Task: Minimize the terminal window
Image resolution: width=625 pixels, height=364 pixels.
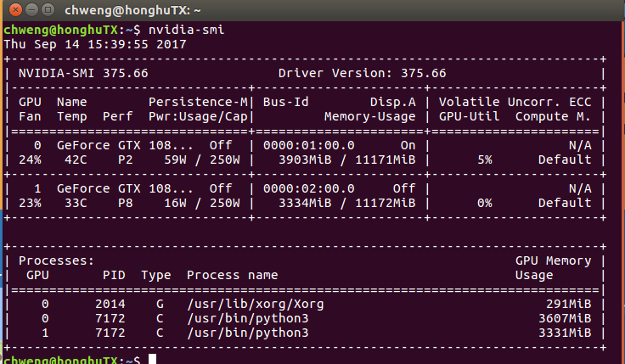Action: click(29, 11)
